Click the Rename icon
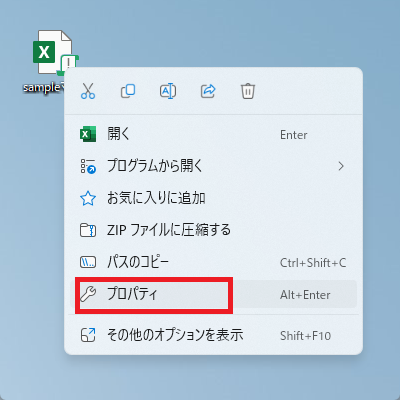This screenshot has width=400, height=400. pyautogui.click(x=168, y=91)
